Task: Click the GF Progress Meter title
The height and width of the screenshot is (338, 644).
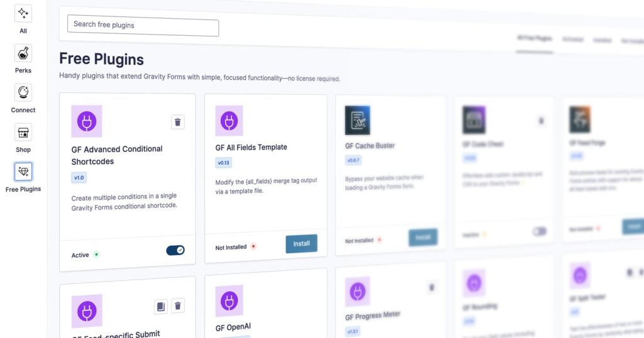Action: click(373, 316)
